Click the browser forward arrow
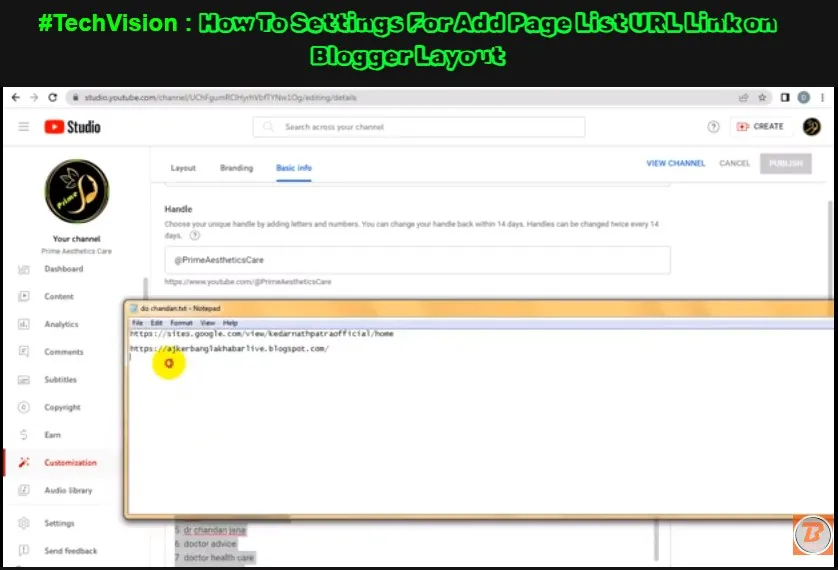 (34, 97)
